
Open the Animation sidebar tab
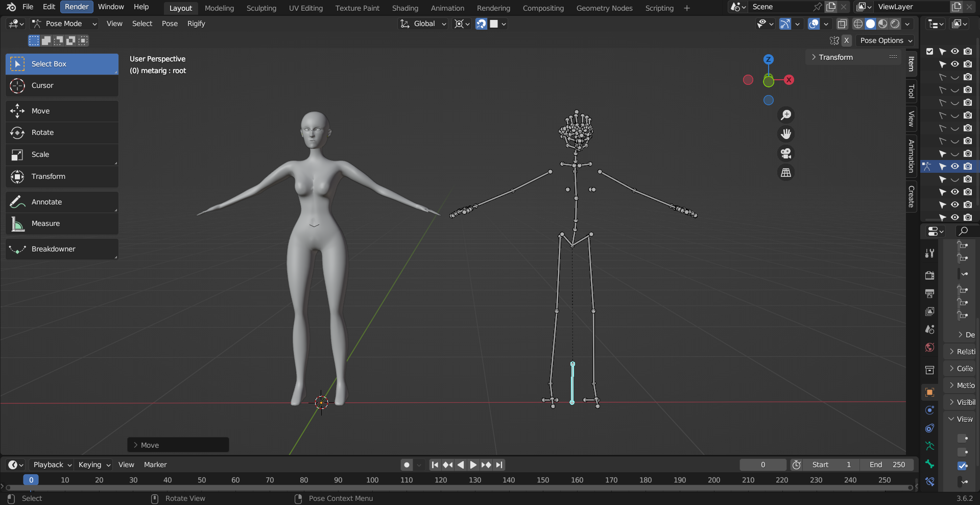pos(911,156)
